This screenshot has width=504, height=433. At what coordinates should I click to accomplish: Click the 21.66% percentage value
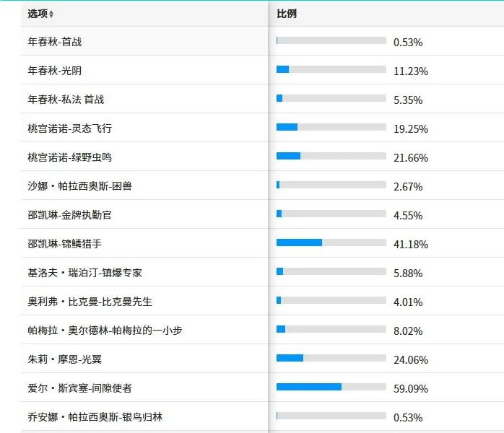(x=411, y=158)
